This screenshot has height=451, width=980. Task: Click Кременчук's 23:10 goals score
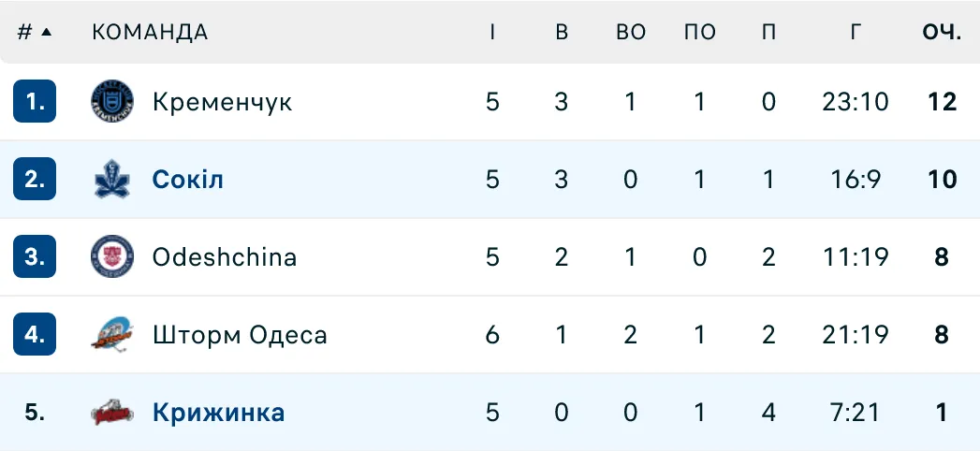(856, 101)
